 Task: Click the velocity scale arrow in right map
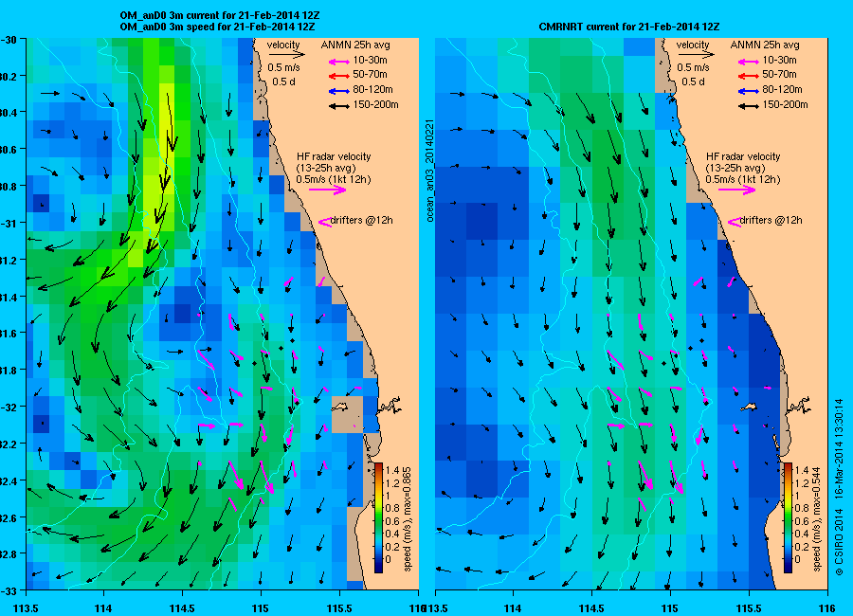tap(696, 54)
